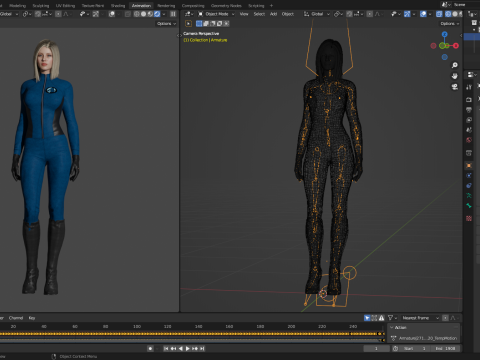This screenshot has width=480, height=360.
Task: Select solid shading in left viewport
Action: (143, 14)
